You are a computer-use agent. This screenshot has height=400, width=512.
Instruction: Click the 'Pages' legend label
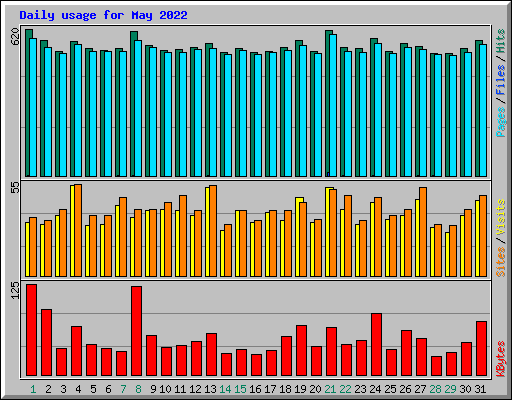coord(500,122)
